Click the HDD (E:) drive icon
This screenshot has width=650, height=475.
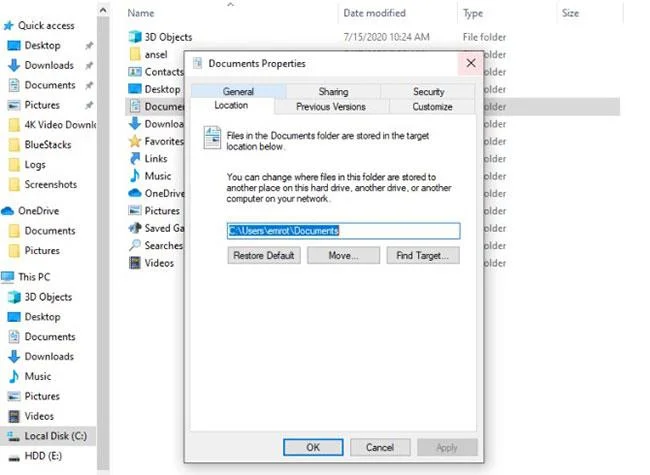click(x=14, y=458)
